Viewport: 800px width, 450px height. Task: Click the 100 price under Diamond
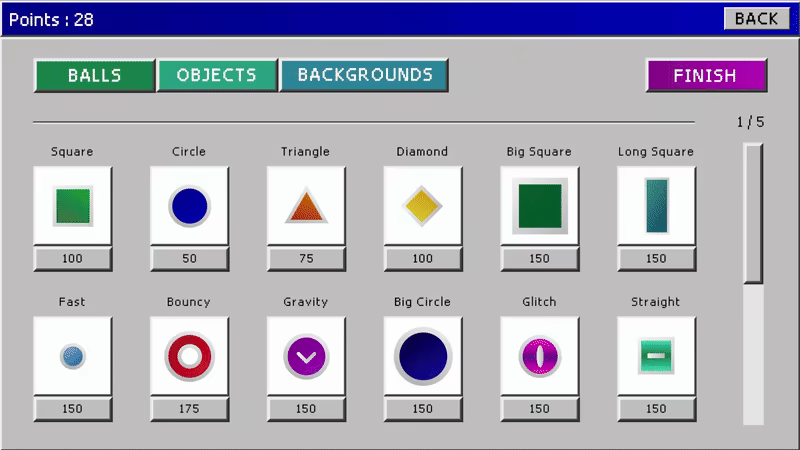422,259
